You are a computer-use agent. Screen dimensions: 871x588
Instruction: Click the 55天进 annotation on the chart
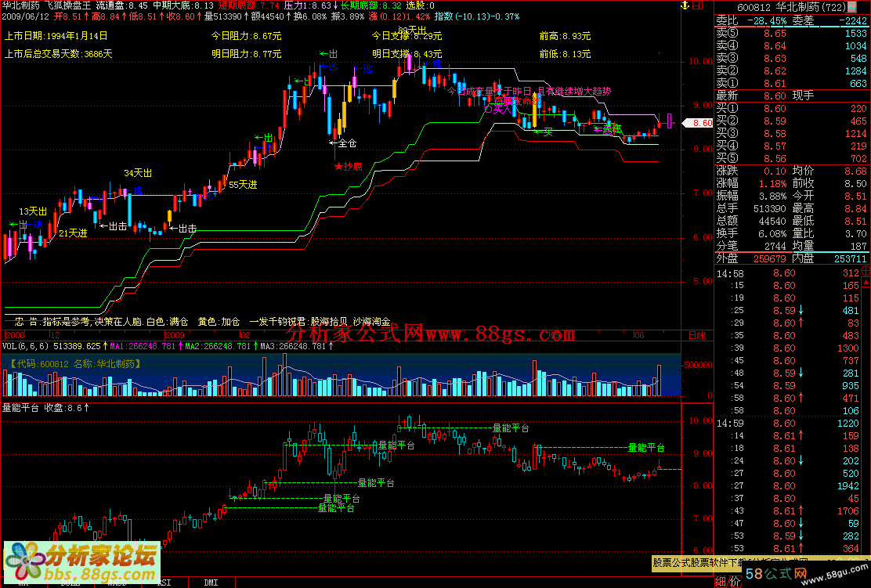243,185
